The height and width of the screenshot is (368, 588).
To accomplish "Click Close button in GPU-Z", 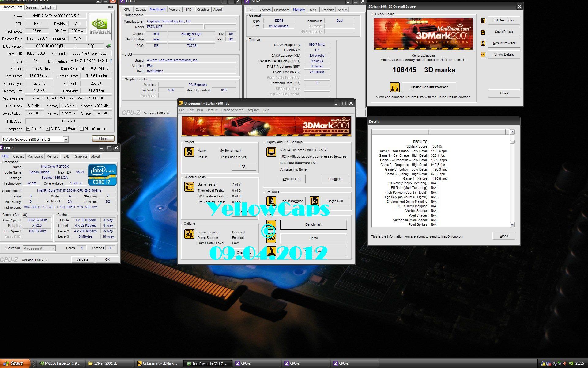I will tap(103, 139).
